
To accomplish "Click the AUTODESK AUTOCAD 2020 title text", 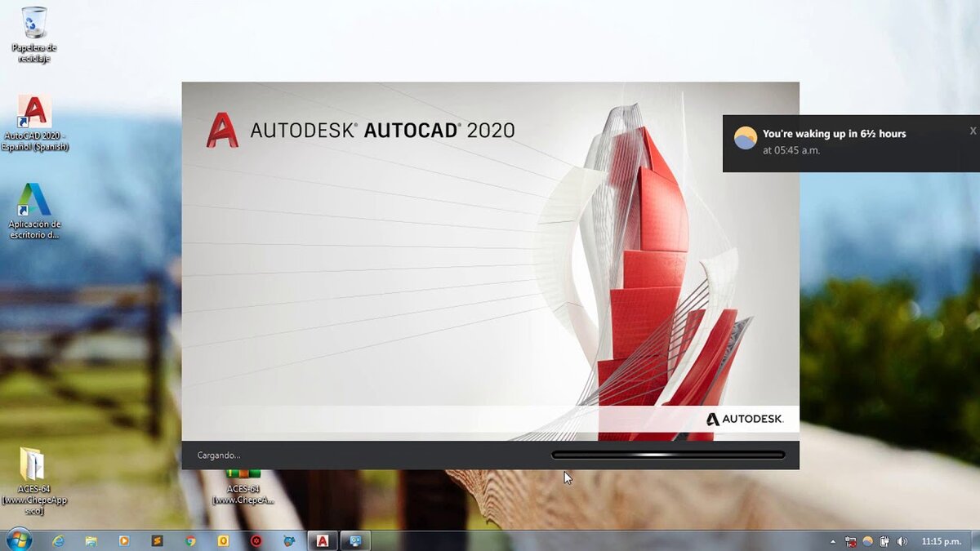I will pos(382,131).
